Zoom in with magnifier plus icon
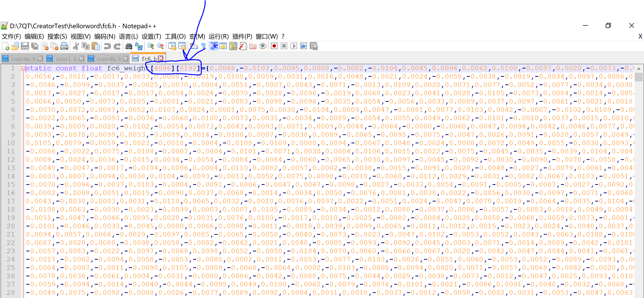 tap(150, 46)
